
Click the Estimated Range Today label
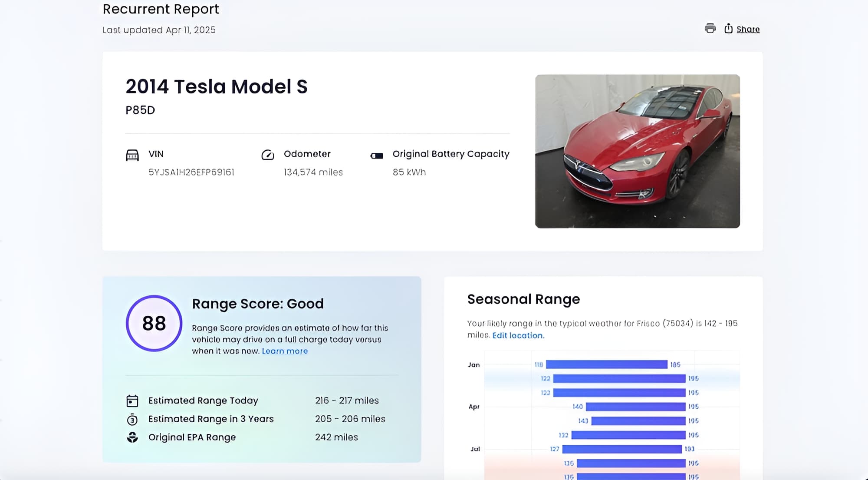coord(203,401)
